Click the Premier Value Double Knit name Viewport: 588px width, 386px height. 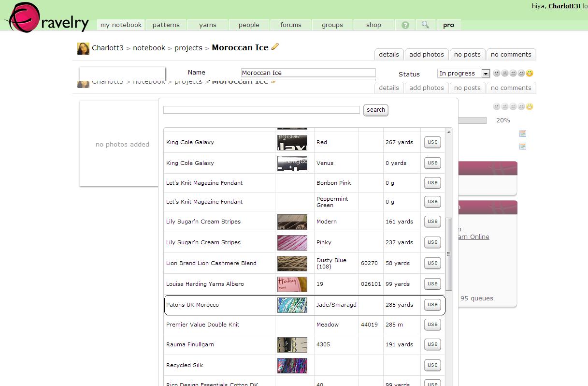pyautogui.click(x=203, y=325)
